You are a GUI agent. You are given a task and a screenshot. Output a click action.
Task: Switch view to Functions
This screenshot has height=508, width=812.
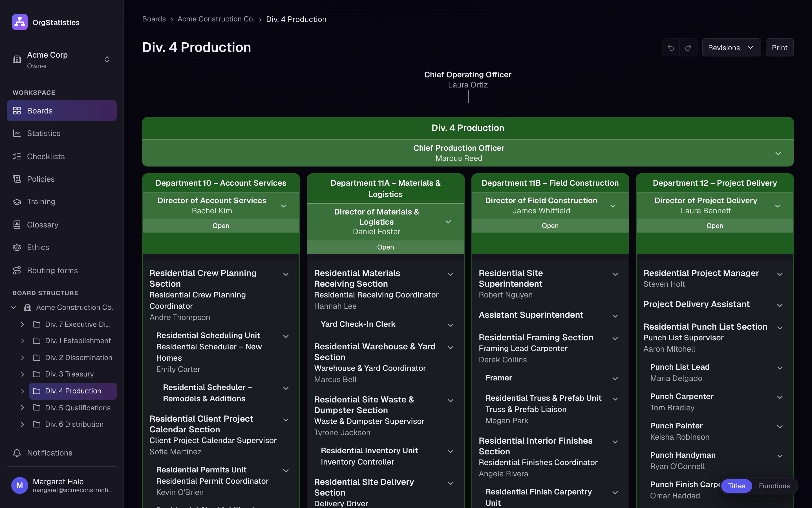(x=774, y=486)
